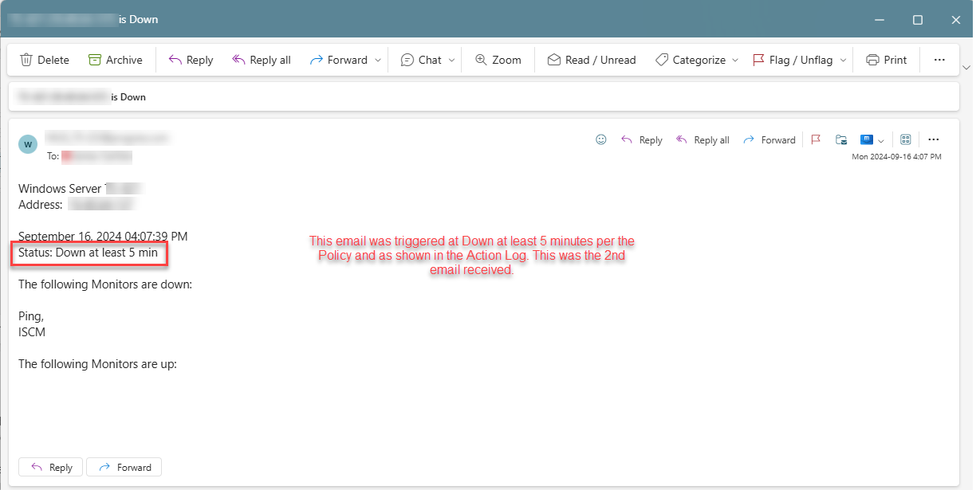Click Forward in the message header
980x490 pixels.
pos(769,139)
